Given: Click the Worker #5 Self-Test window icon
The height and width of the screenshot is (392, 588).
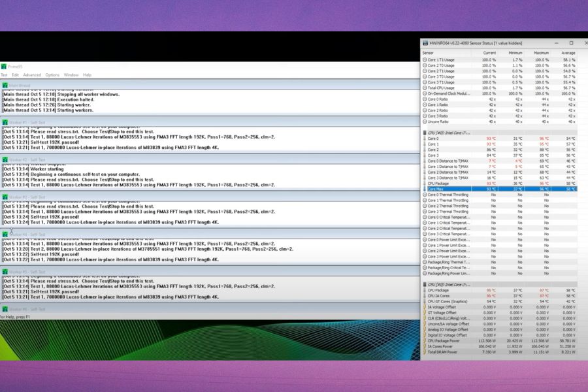Looking at the screenshot, I should [5, 272].
